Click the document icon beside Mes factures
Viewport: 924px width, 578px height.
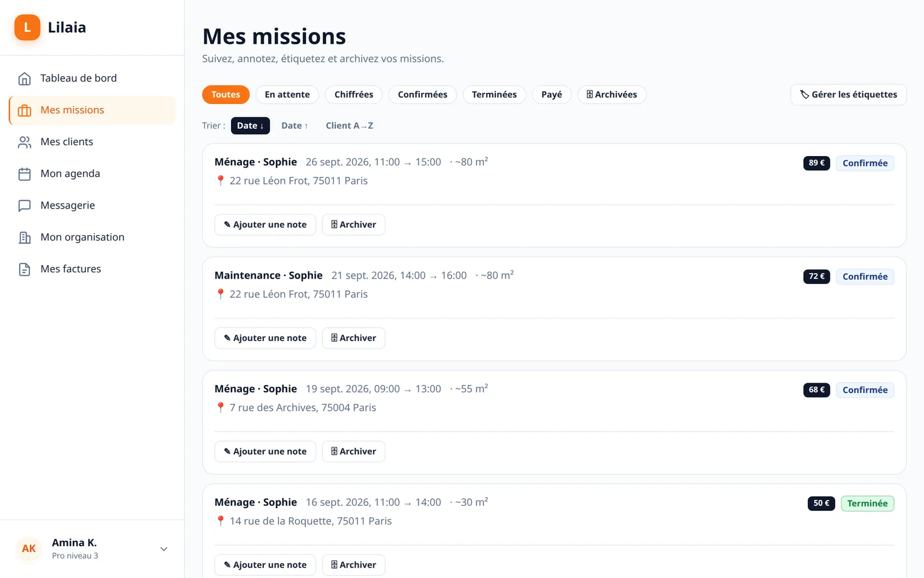(x=24, y=269)
